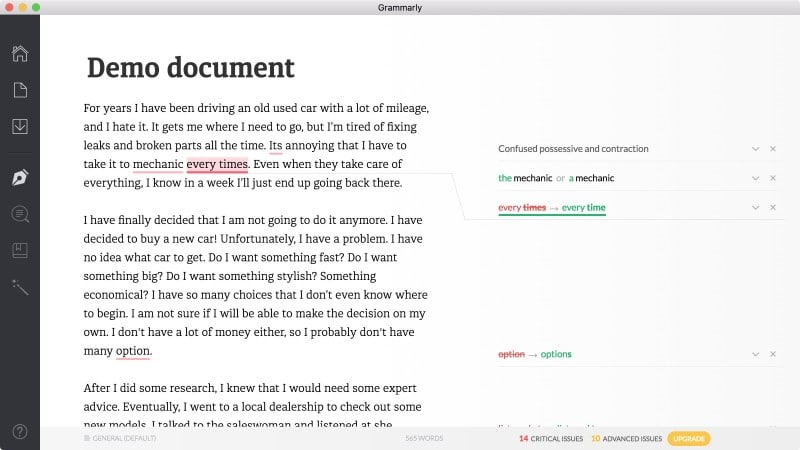Image resolution: width=800 pixels, height=450 pixels.
Task: Open the help question mark icon
Action: pyautogui.click(x=20, y=432)
